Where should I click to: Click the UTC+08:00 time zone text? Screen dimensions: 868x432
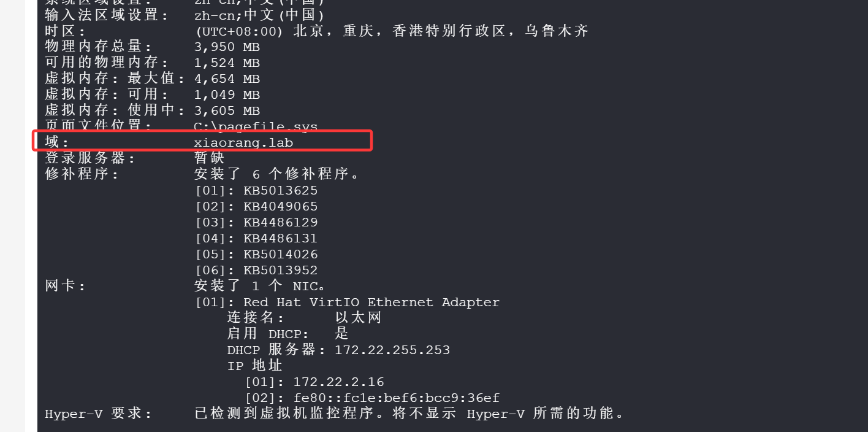coord(239,31)
